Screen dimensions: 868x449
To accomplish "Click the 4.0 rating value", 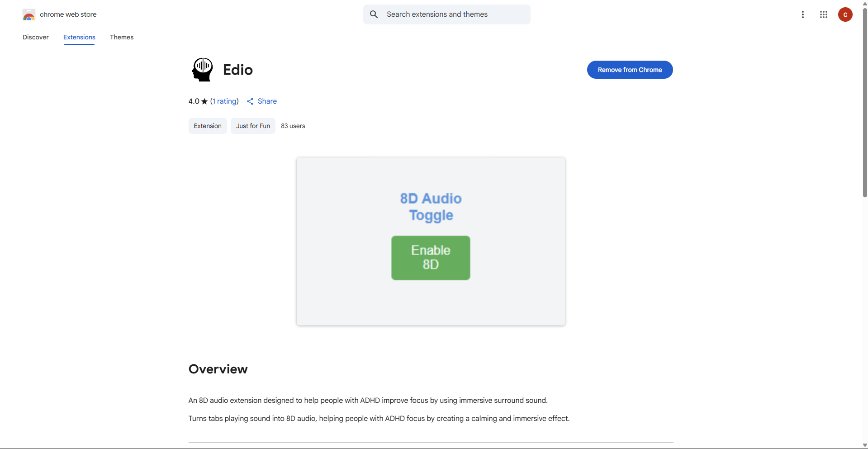I will (194, 101).
